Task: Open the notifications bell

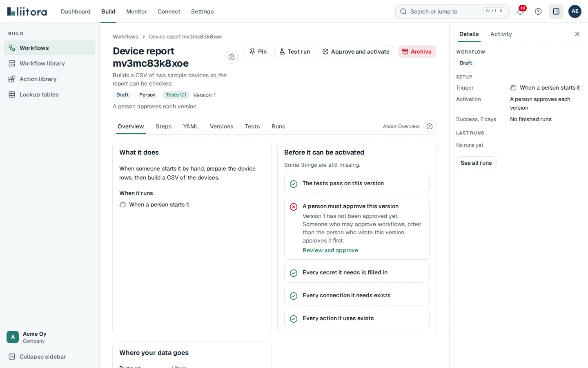Action: pos(520,11)
